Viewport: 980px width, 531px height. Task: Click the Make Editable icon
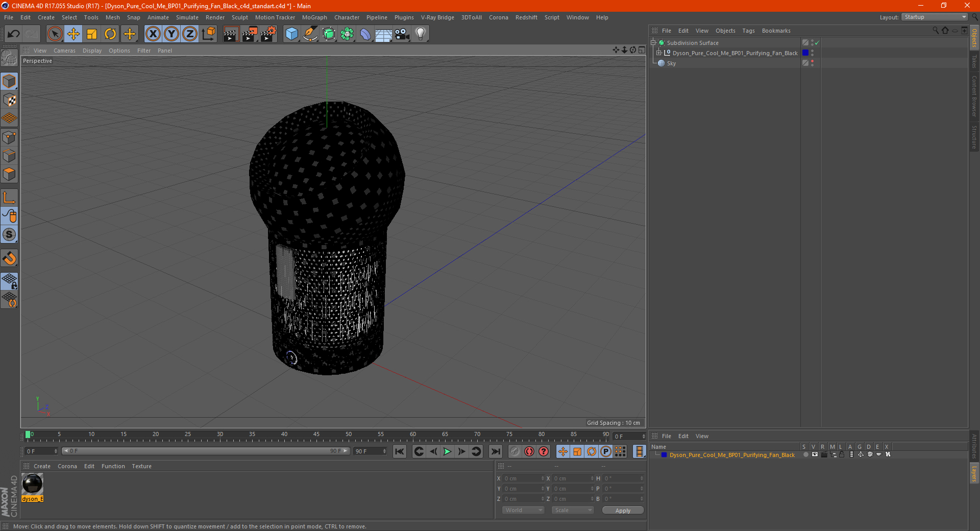pos(9,58)
